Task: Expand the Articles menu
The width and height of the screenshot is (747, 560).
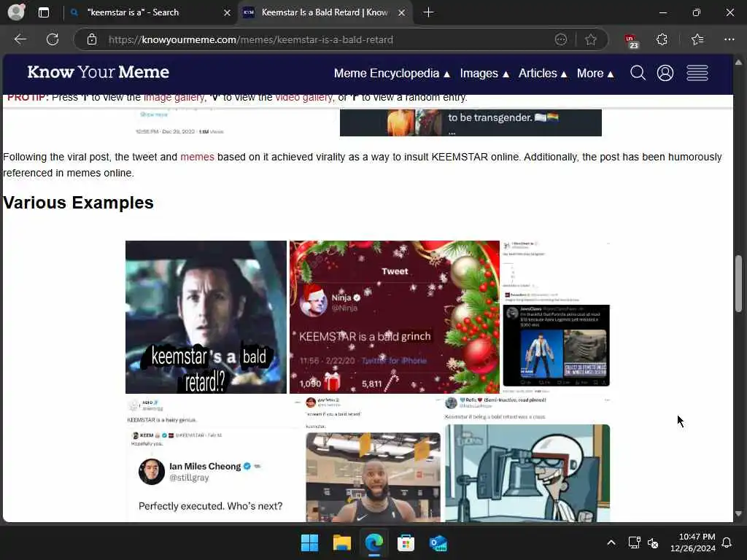Action: [543, 74]
